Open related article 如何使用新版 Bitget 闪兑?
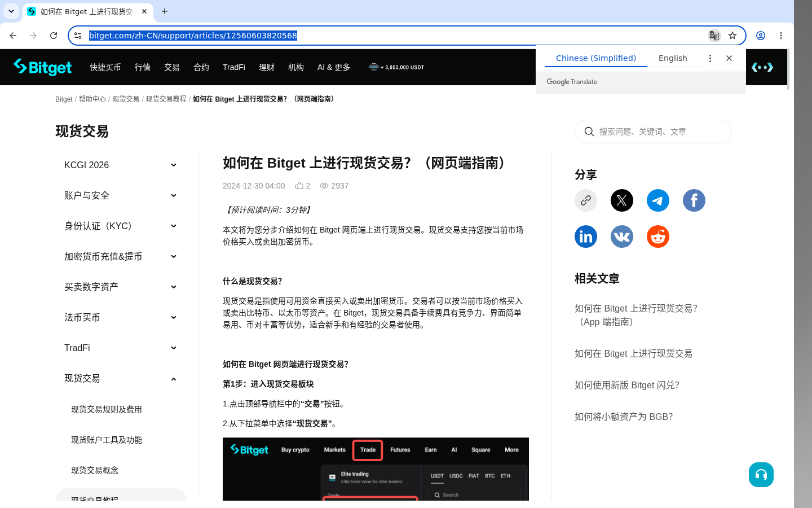 point(627,385)
